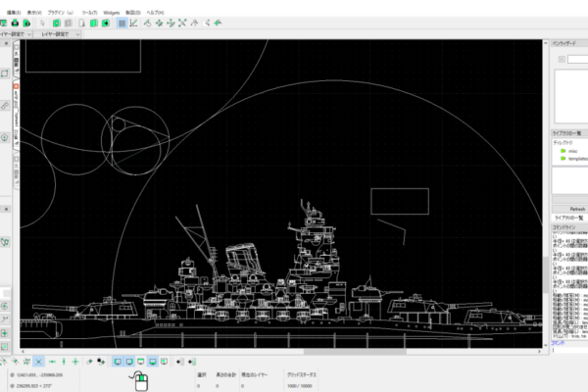Screen dimensions: 588x392
Task: Toggle the bottom dock area button
Action: click(152, 362)
